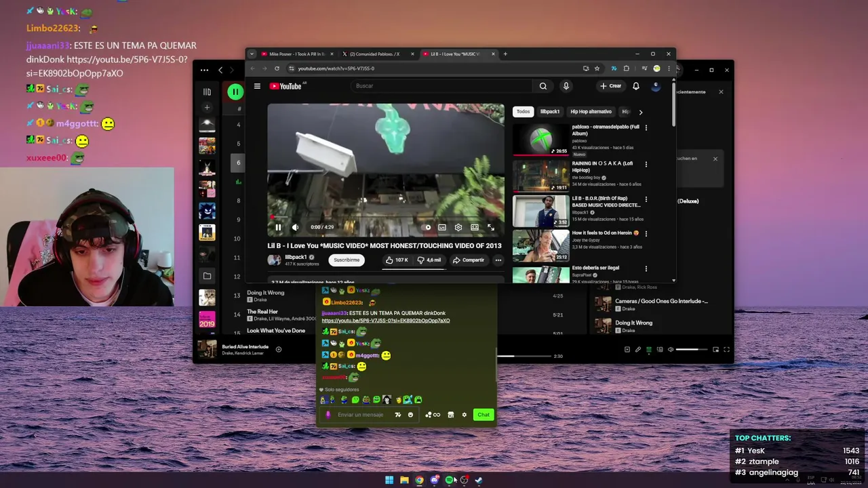The width and height of the screenshot is (868, 488).
Task: Open YouTube player settings gear
Action: (458, 227)
